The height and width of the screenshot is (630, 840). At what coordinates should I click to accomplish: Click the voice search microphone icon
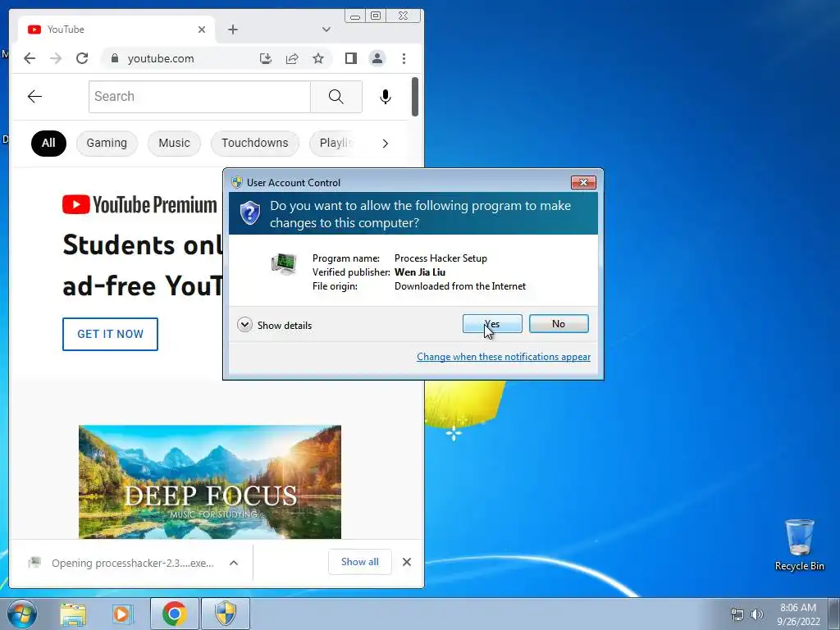tap(386, 97)
